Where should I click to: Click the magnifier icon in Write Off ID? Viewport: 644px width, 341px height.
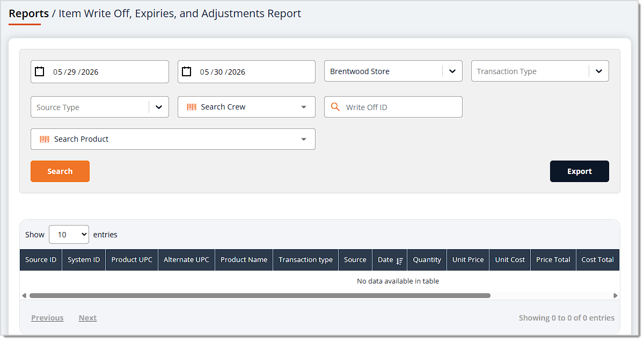click(335, 107)
